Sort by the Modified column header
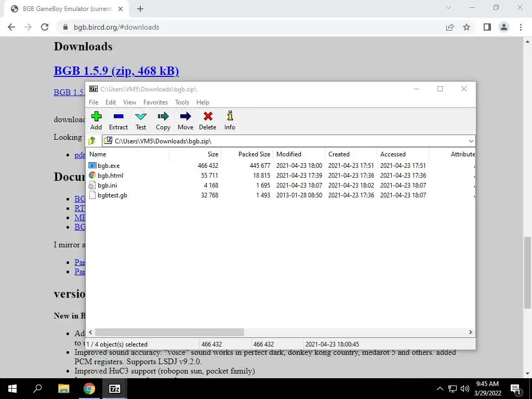 coord(299,154)
